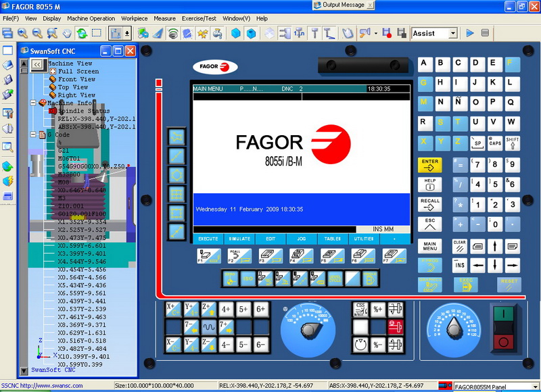Open the Workpiece menu

135,18
